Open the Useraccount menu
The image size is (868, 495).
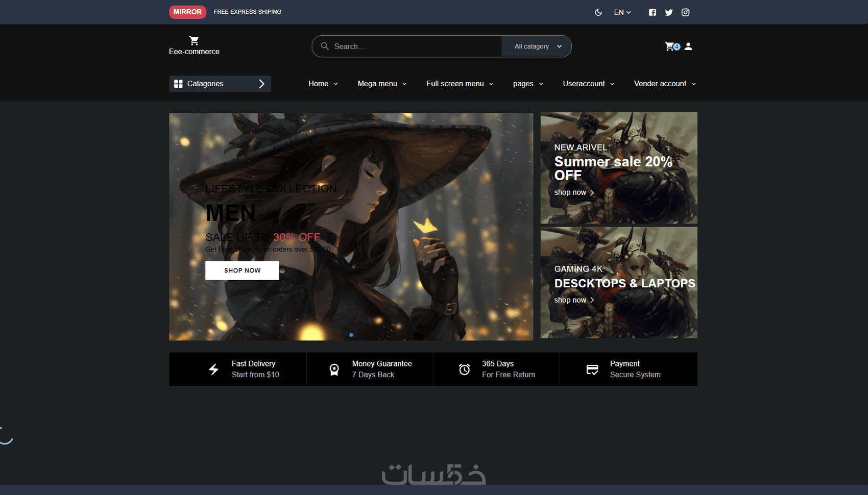point(589,84)
